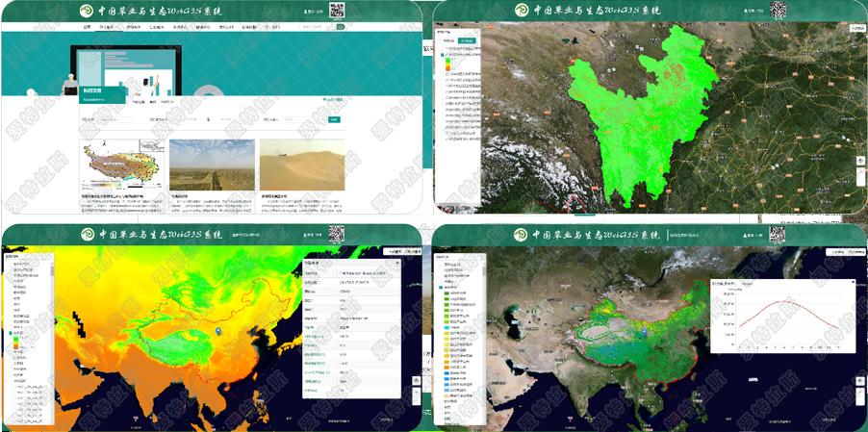Select the first item in the homepage navigation bar
Screen dimensions: 868x432
(x=87, y=27)
